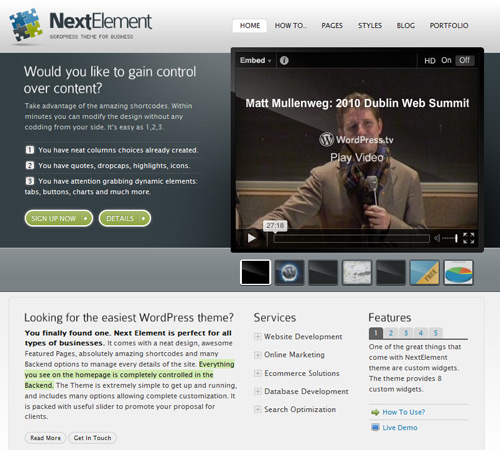This screenshot has height=450, width=500.
Task: Select Features tab 2
Action: click(x=391, y=333)
